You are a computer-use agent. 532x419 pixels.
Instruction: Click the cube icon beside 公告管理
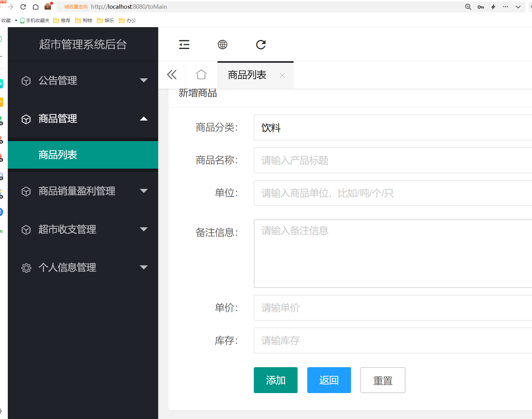(x=26, y=81)
